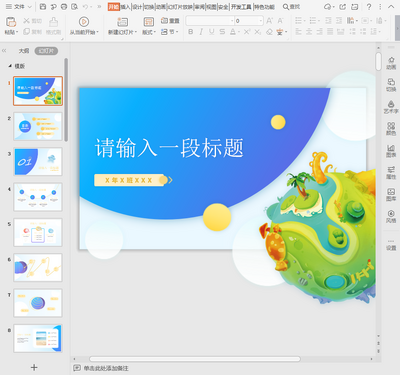400x375 pixels.
Task: Click Center Align paragraph icon
Action: [309, 32]
